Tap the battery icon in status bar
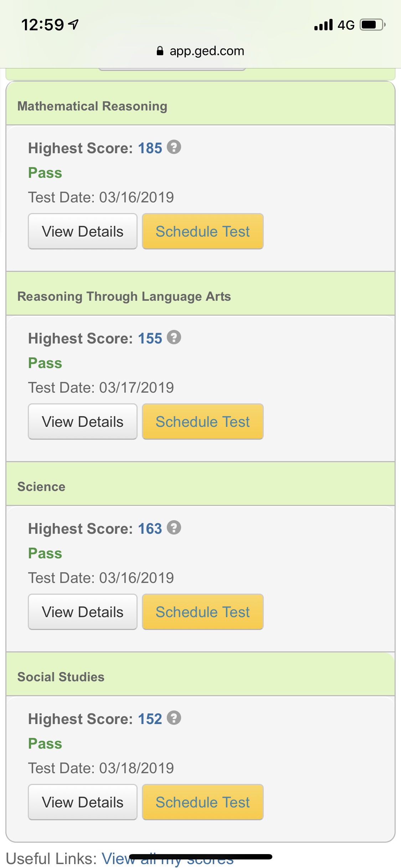The image size is (401, 868). [372, 25]
